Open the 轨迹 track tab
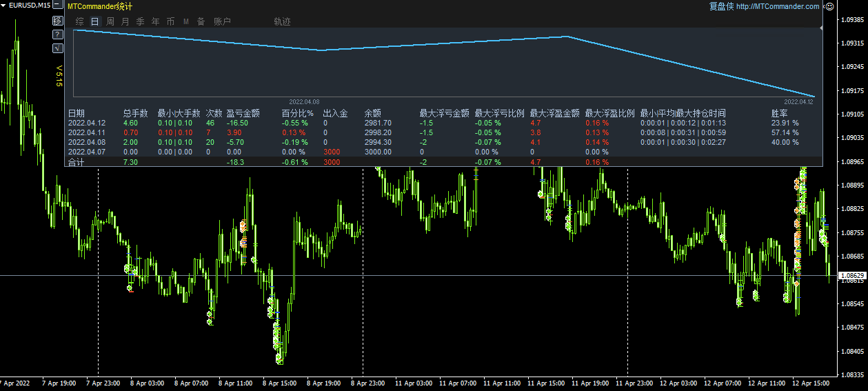The height and width of the screenshot is (391, 868). tap(282, 21)
